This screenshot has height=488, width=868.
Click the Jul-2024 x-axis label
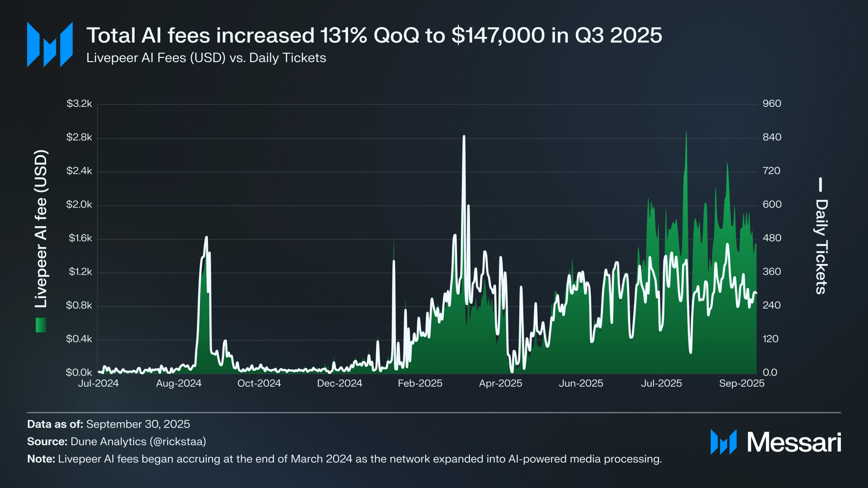98,383
